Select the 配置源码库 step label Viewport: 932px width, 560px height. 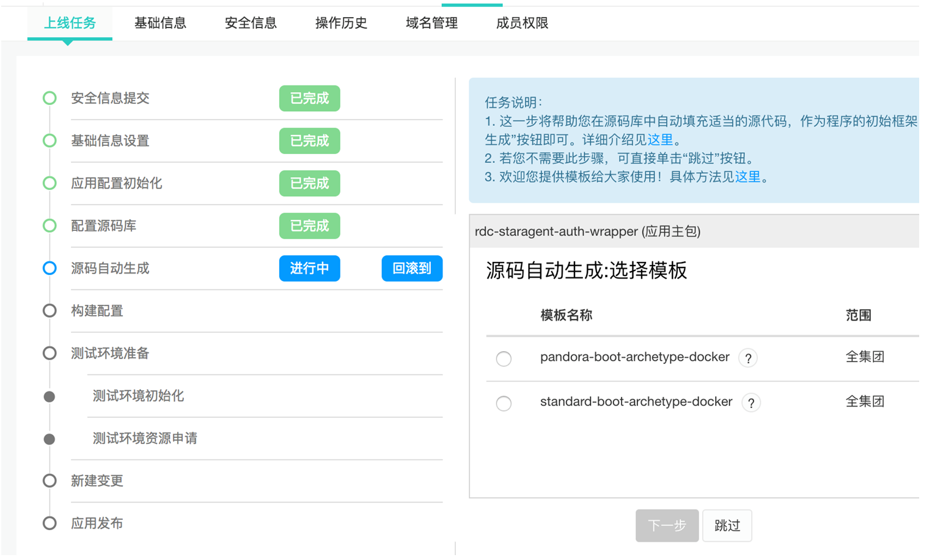click(104, 226)
